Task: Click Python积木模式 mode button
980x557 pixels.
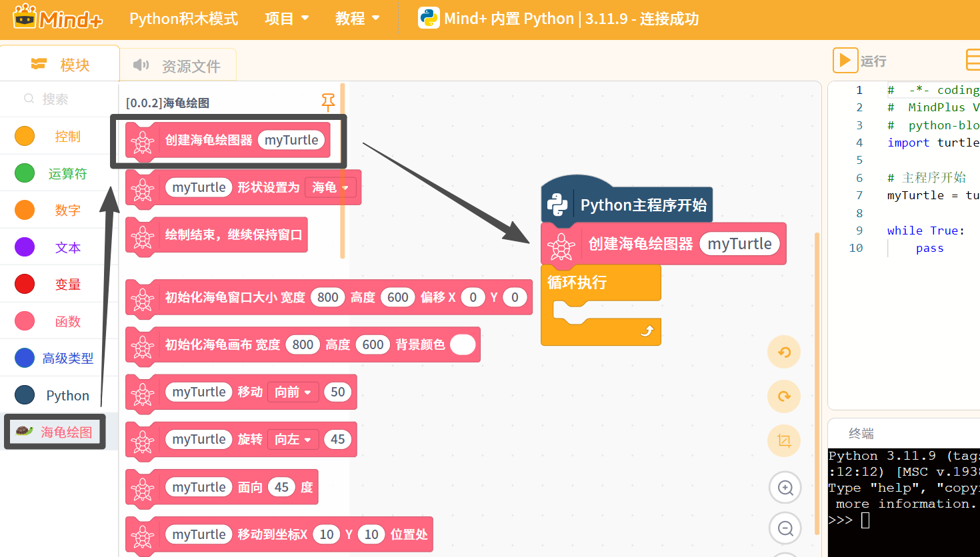Action: pyautogui.click(x=183, y=19)
